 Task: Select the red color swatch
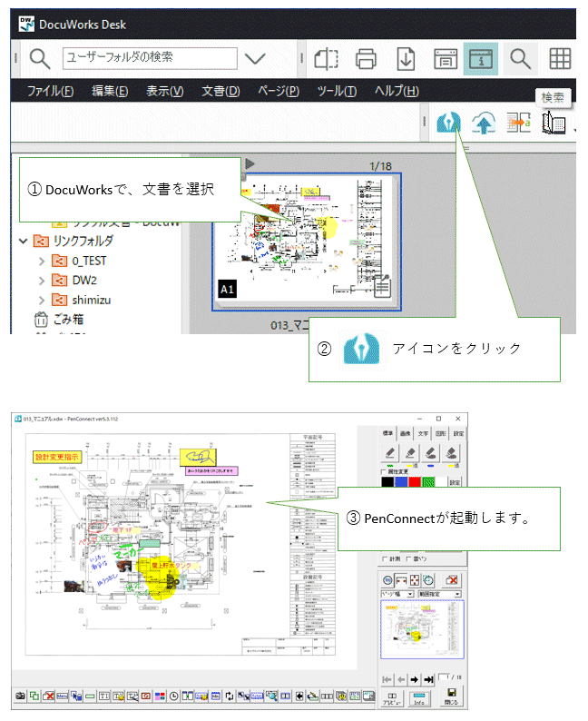[x=415, y=482]
